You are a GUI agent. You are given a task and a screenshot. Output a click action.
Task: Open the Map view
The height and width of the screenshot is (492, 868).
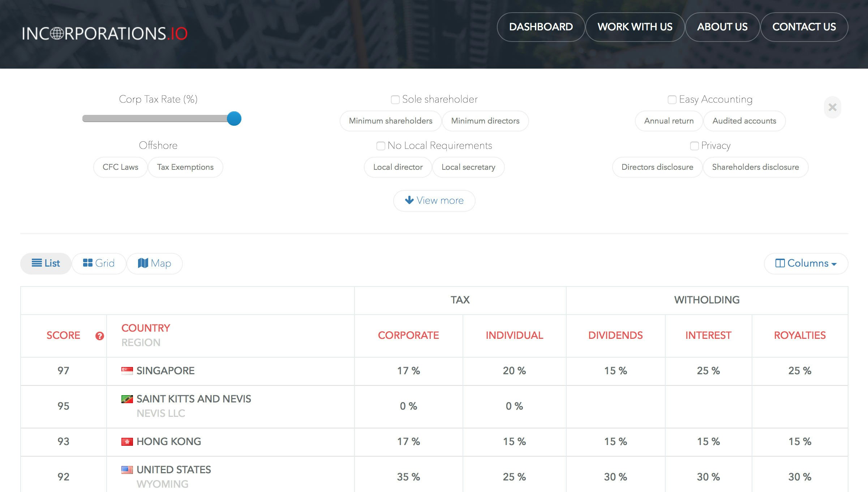pos(155,263)
